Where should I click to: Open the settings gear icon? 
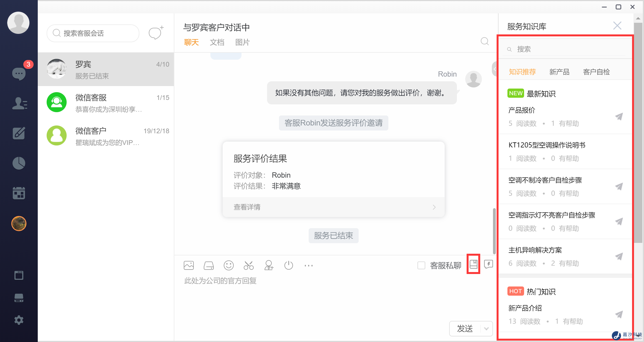pyautogui.click(x=19, y=320)
